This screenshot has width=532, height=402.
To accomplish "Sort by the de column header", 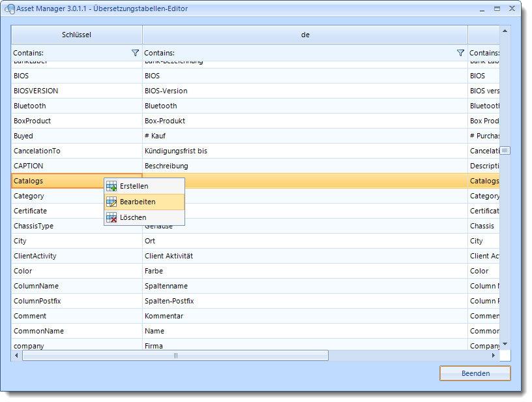I will pyautogui.click(x=305, y=35).
